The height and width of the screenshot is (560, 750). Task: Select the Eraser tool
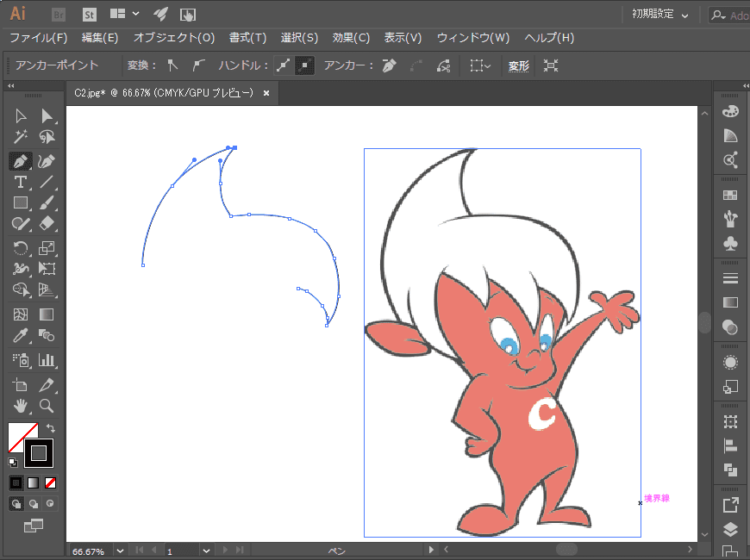[x=47, y=224]
